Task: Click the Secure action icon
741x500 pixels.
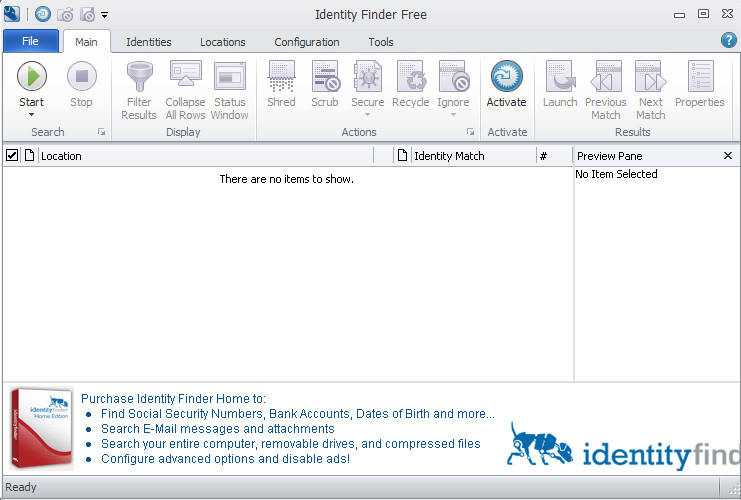Action: pyautogui.click(x=368, y=76)
